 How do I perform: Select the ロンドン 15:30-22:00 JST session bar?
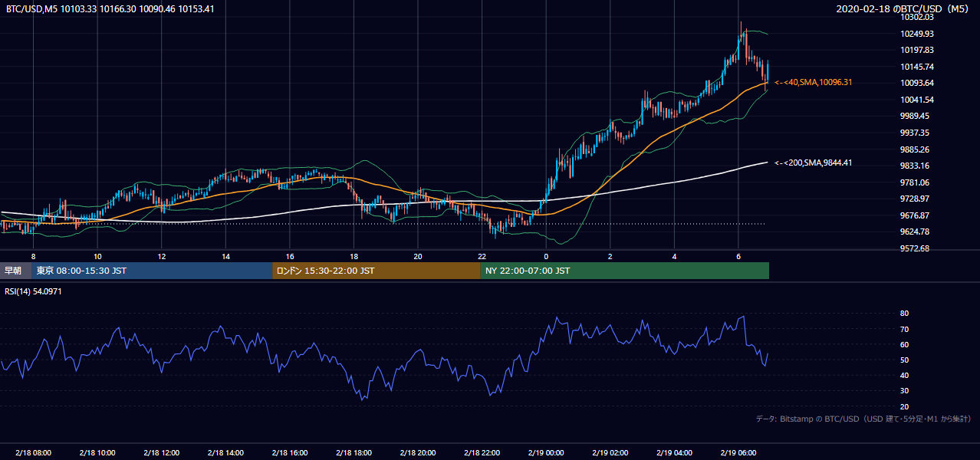(377, 271)
